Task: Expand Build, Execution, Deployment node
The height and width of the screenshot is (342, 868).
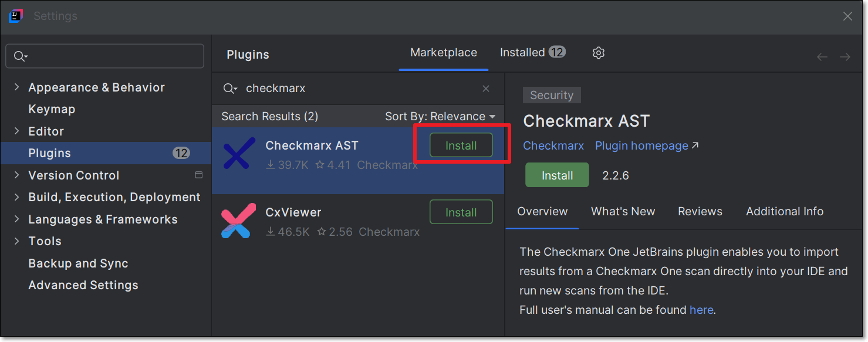Action: [x=16, y=198]
